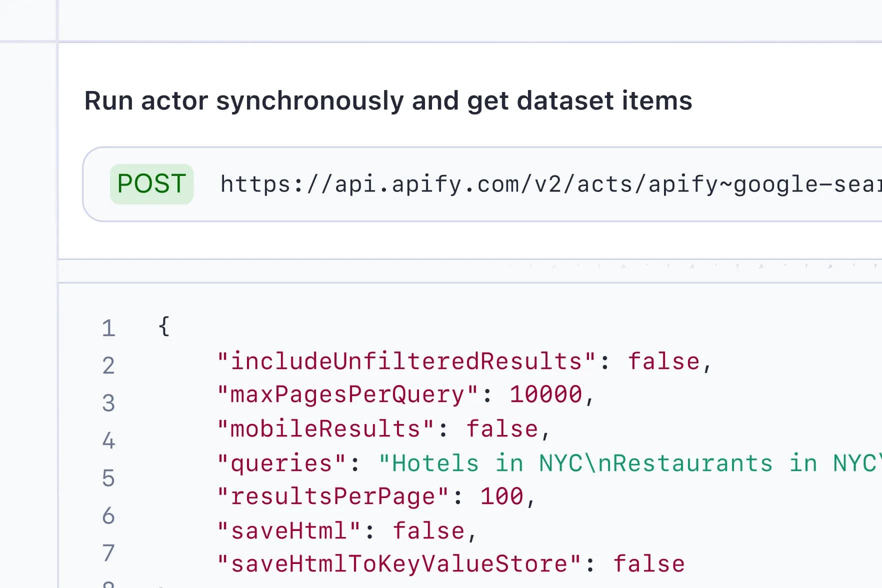Click line number 1 in the gutter
882x588 pixels.
tap(108, 328)
